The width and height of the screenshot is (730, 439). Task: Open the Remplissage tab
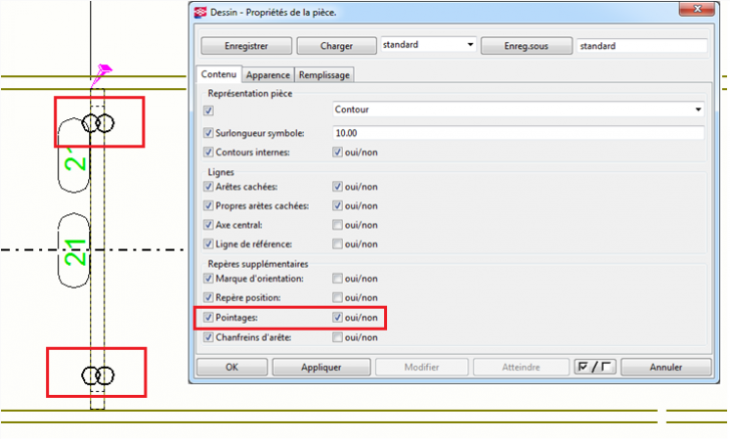pyautogui.click(x=324, y=75)
